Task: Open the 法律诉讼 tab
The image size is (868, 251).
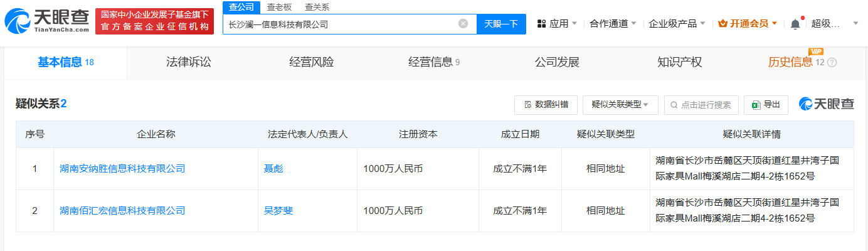Action: (188, 62)
